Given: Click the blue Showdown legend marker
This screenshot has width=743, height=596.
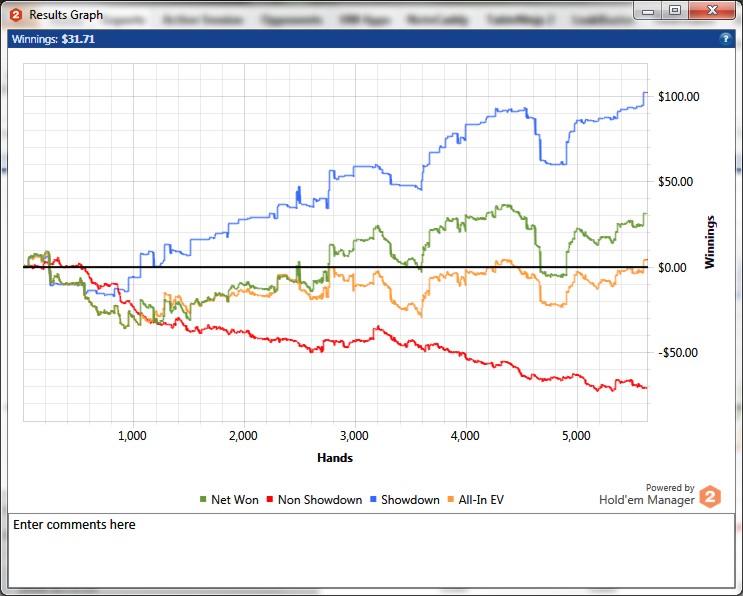Looking at the screenshot, I should click(x=373, y=500).
